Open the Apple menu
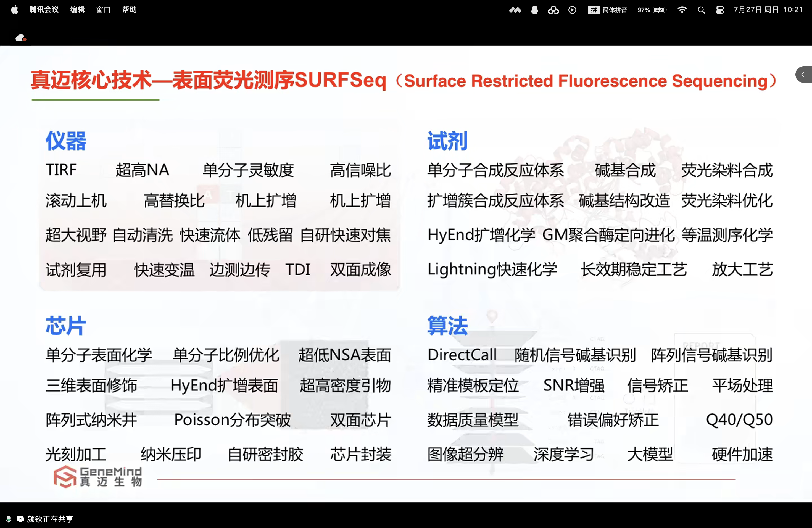This screenshot has height=528, width=812. pos(14,10)
